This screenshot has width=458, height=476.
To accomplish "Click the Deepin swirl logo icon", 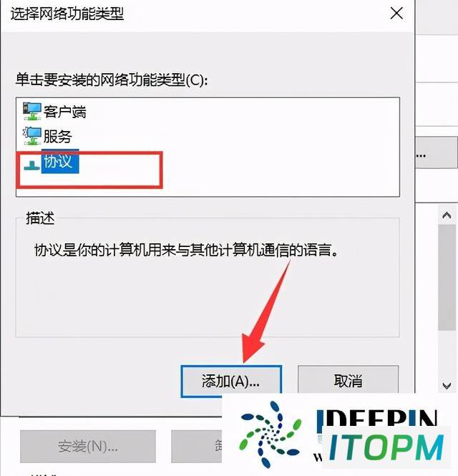I will [x=270, y=434].
